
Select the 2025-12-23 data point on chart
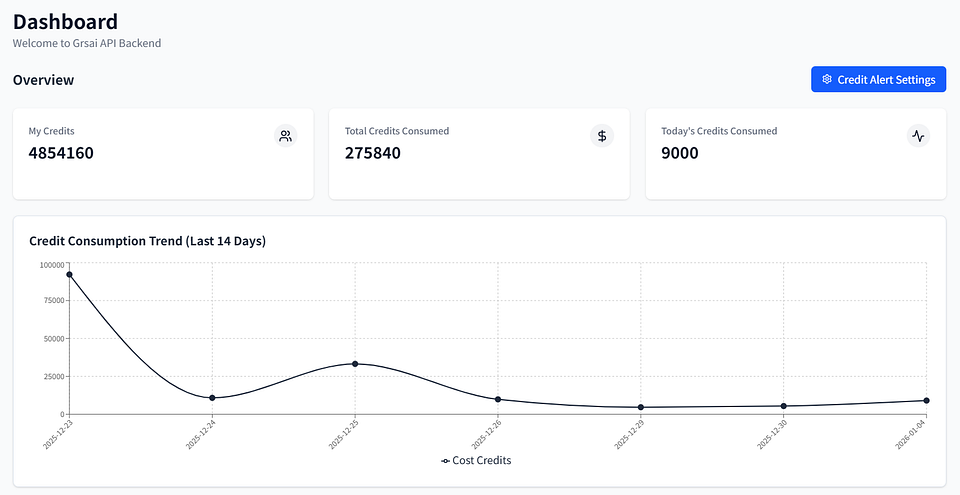pos(69,274)
